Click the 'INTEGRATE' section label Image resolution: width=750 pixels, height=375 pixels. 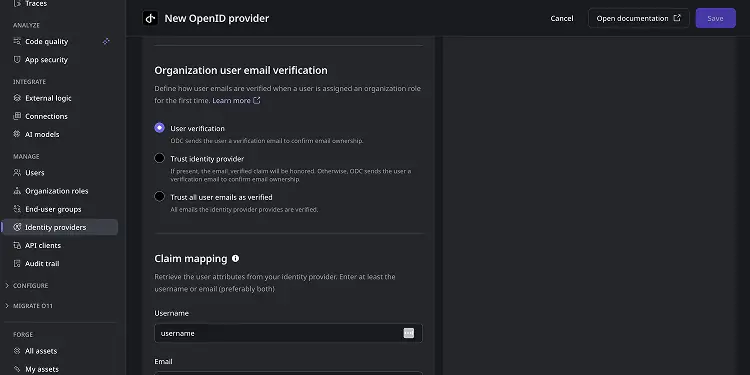(30, 82)
